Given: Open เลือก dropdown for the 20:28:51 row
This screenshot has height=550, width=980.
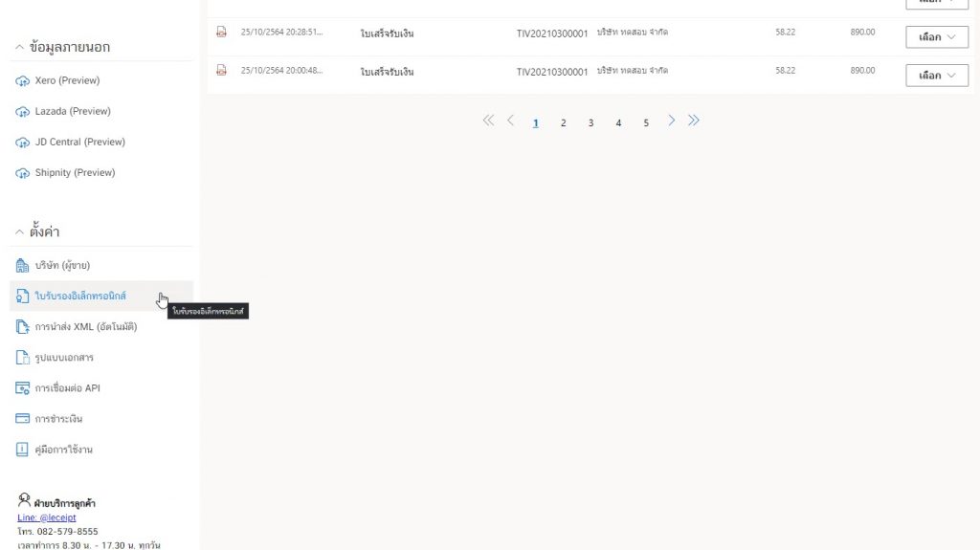Looking at the screenshot, I should (x=937, y=37).
